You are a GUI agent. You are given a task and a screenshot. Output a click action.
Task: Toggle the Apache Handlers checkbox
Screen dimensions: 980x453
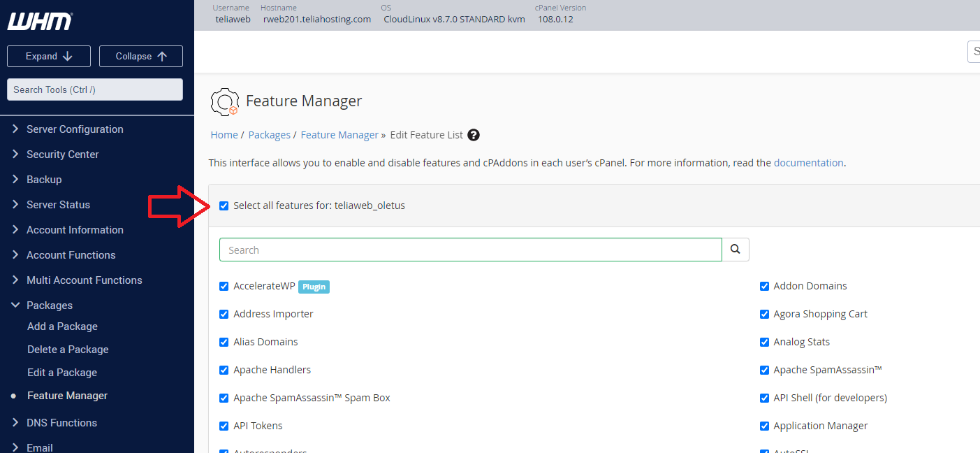(x=224, y=370)
